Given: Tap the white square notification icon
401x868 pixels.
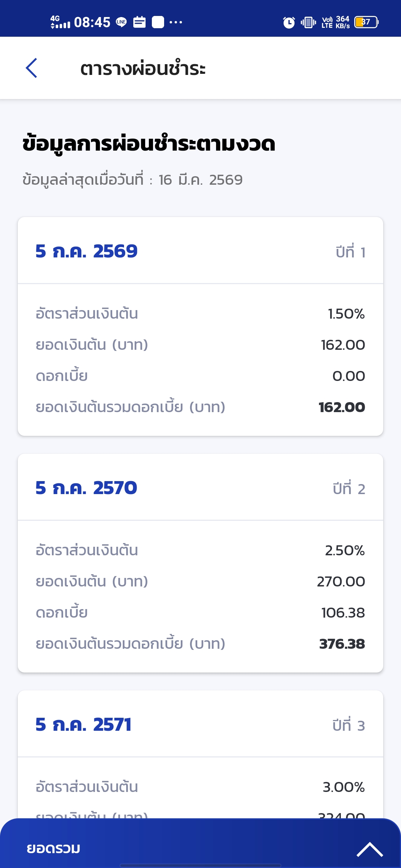Looking at the screenshot, I should (158, 22).
